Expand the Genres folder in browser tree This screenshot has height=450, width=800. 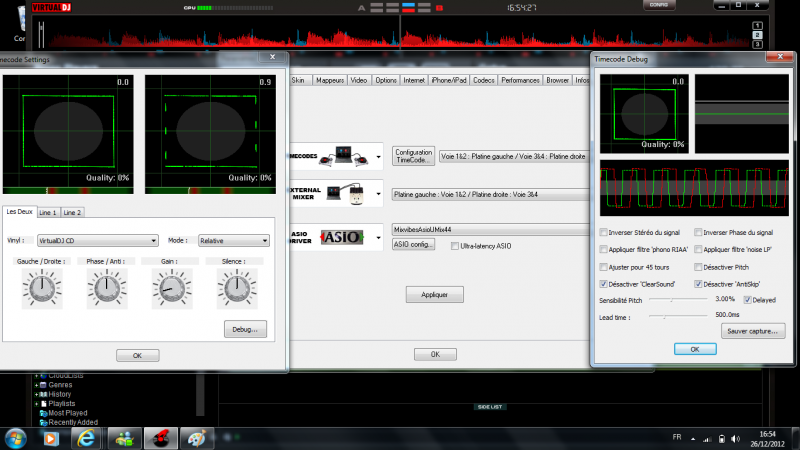pos(37,384)
